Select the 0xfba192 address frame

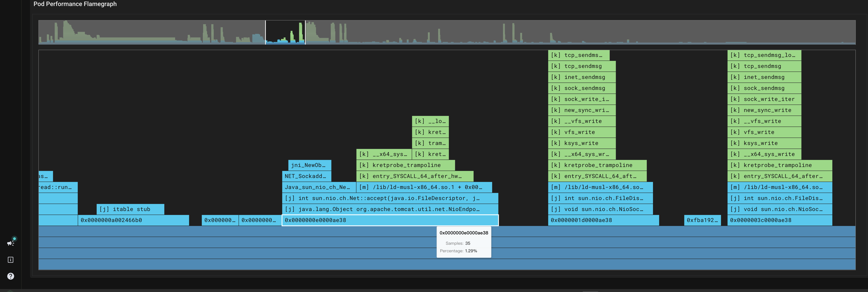tap(703, 220)
